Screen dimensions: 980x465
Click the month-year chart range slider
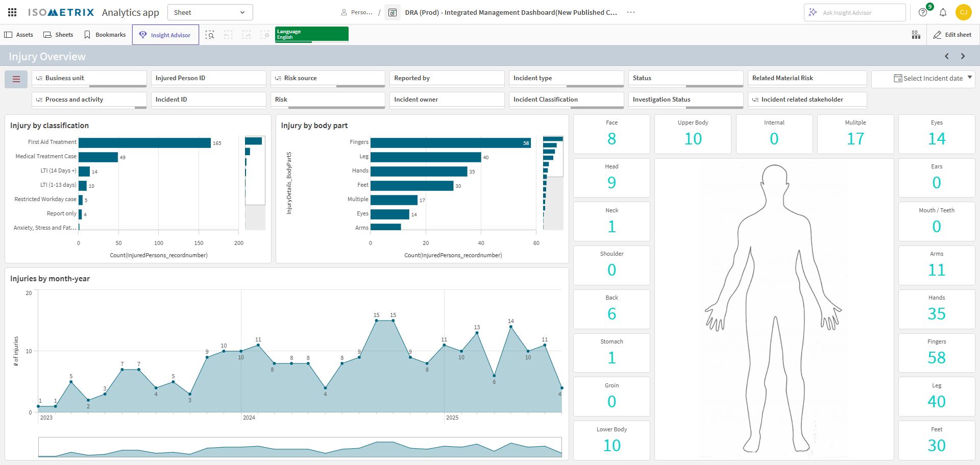pyautogui.click(x=300, y=447)
